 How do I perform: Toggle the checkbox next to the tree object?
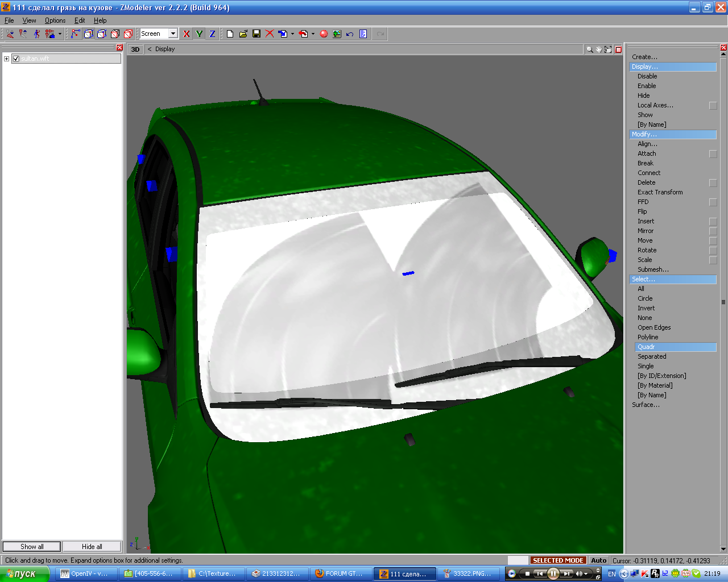click(x=16, y=59)
